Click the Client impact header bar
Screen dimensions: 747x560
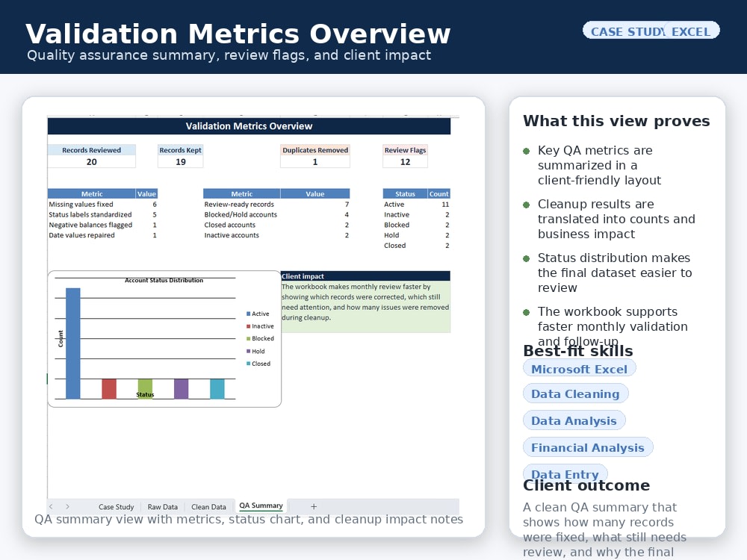pos(365,276)
